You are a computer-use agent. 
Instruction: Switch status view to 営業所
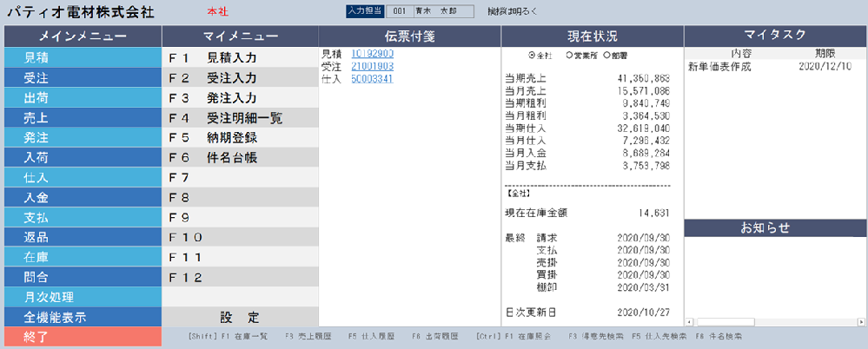570,56
